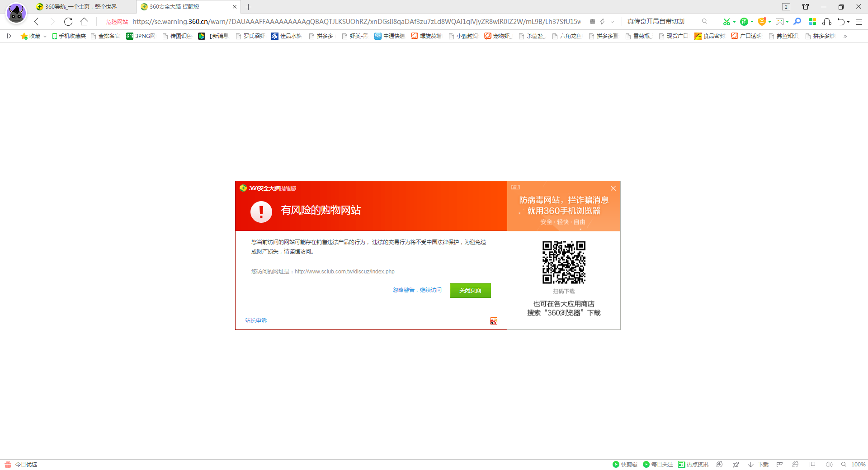This screenshot has width=868, height=470.
Task: Click the scissors screenshot tool icon
Action: [726, 22]
